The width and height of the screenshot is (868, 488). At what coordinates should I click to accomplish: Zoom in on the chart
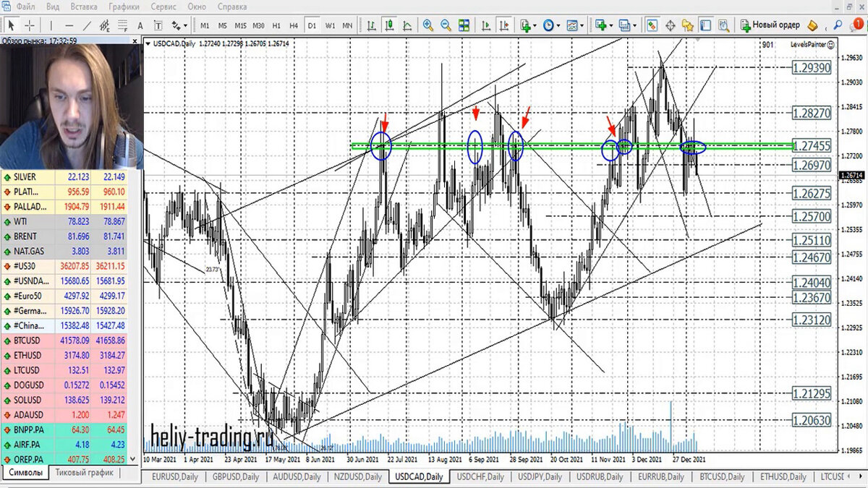(427, 25)
